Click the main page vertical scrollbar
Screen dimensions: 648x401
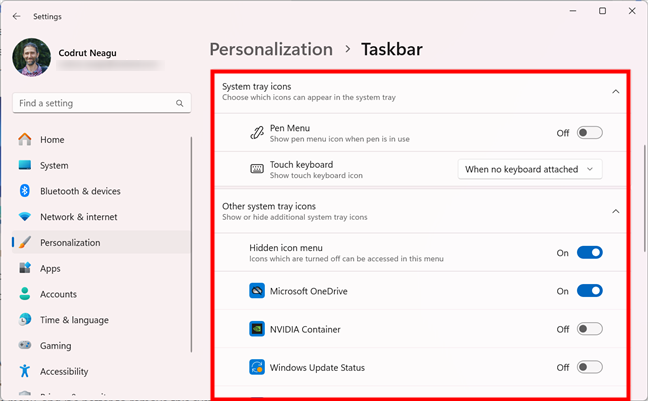644,198
